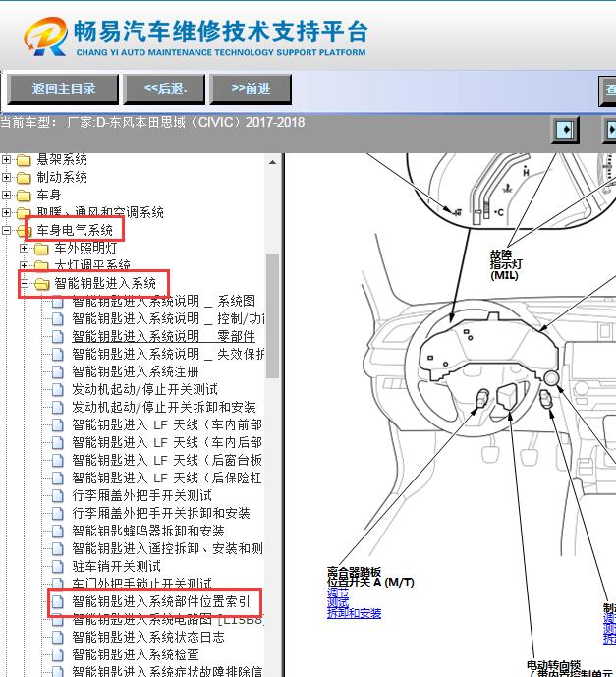
Task: Click document icon beside 行李厢盖外把手开关测试
Action: tap(57, 495)
